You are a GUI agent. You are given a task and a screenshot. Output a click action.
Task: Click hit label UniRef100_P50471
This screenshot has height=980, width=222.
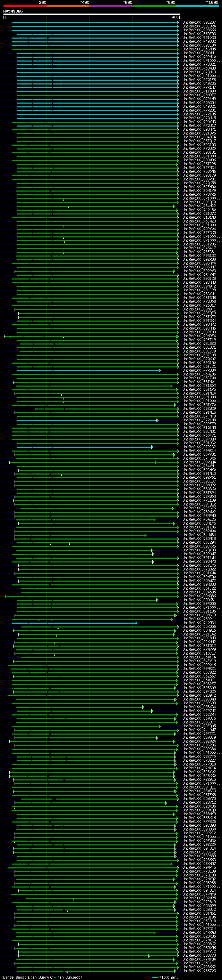199,436
